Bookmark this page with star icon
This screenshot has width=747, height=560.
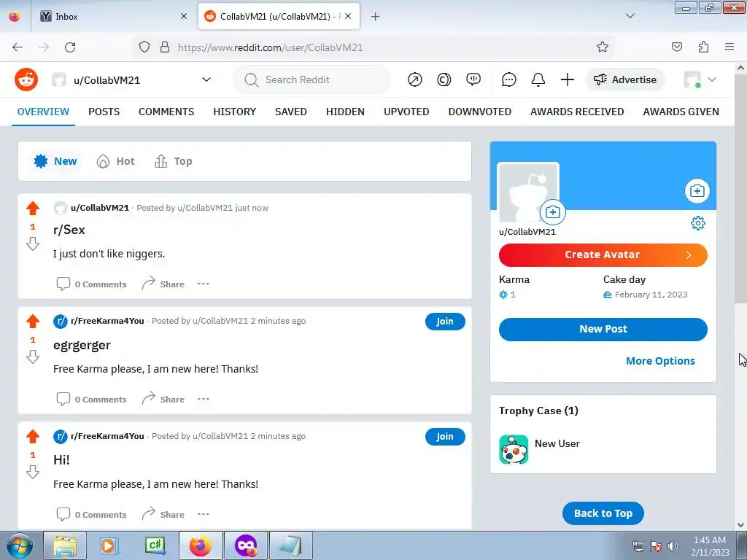click(602, 47)
